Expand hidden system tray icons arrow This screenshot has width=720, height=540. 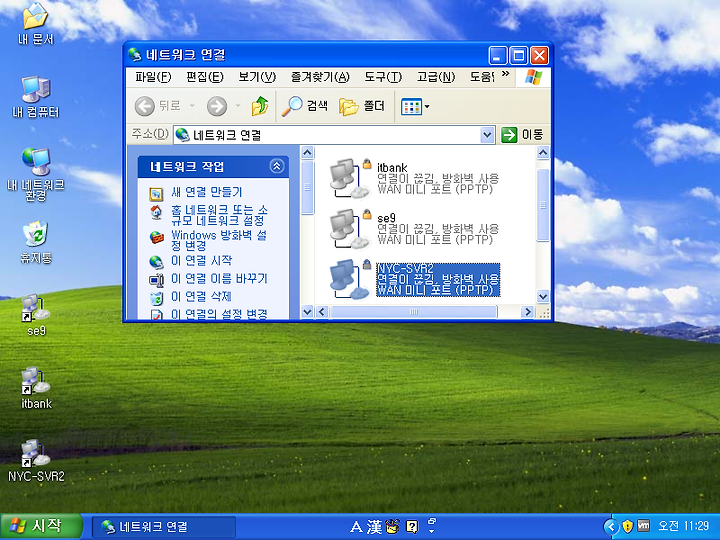click(610, 526)
